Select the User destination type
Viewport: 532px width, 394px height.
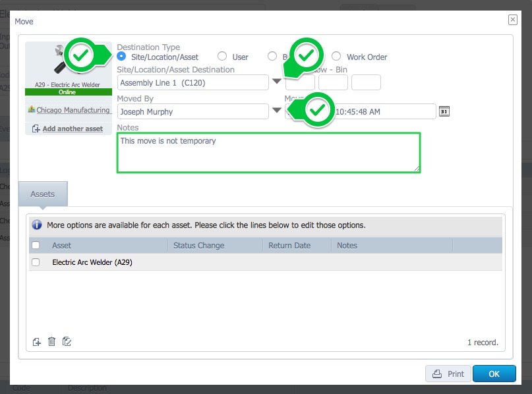click(x=222, y=57)
